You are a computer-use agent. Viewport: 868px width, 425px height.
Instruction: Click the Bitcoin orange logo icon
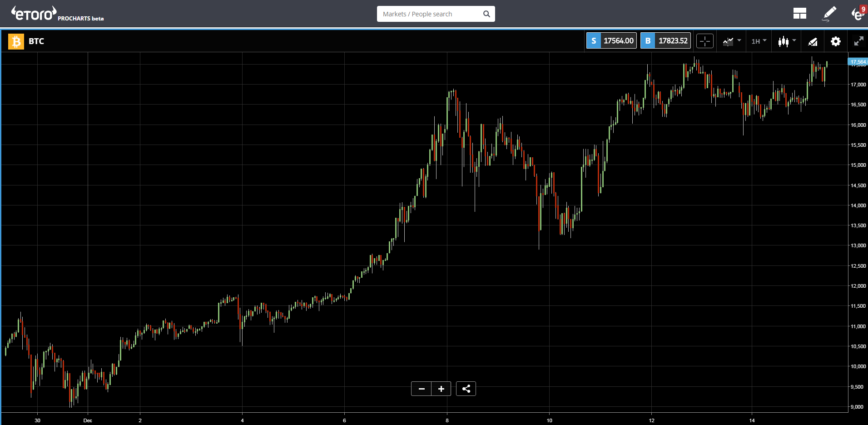click(x=16, y=41)
